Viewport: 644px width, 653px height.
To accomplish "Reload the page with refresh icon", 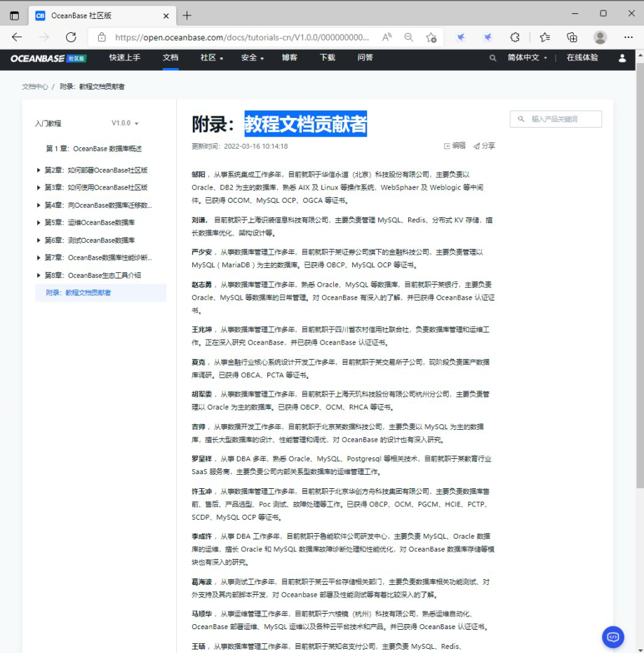I will click(72, 37).
